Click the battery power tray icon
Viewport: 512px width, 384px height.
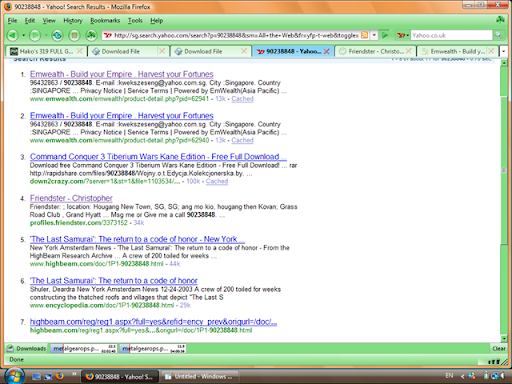click(x=486, y=376)
